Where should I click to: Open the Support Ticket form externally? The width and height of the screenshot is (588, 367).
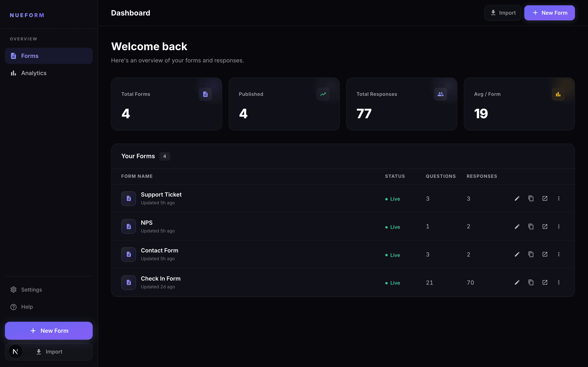click(x=545, y=198)
